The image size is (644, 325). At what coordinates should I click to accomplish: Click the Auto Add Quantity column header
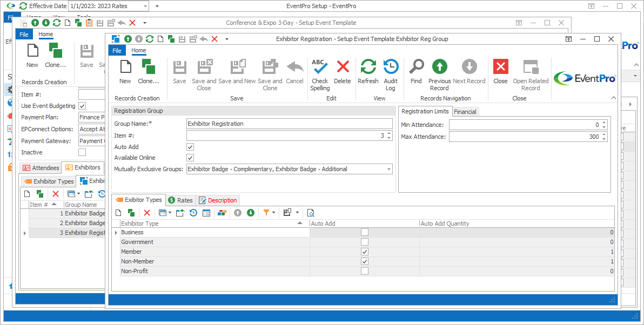pos(516,224)
